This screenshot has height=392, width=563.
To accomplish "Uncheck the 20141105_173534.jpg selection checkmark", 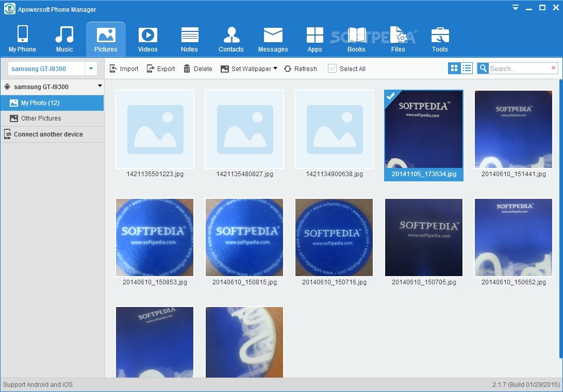I will click(x=391, y=96).
